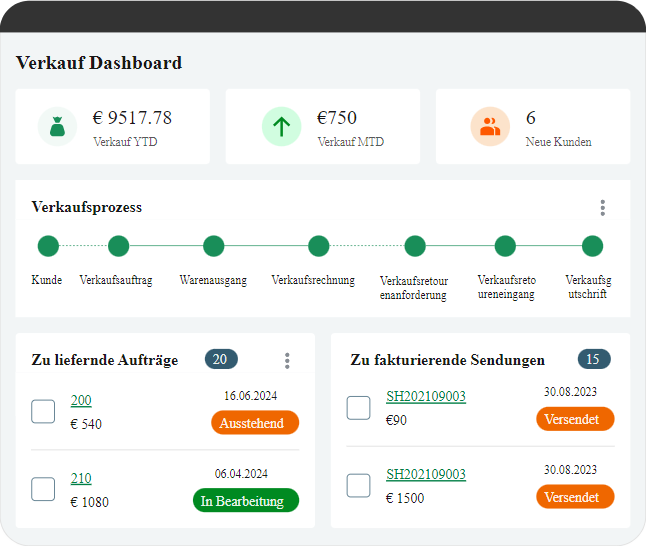Click the € 1080 amount
This screenshot has height=546, width=649.
click(x=89, y=502)
